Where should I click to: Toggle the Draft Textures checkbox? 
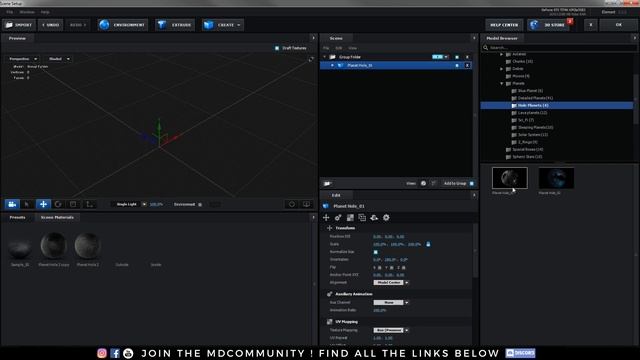click(277, 48)
